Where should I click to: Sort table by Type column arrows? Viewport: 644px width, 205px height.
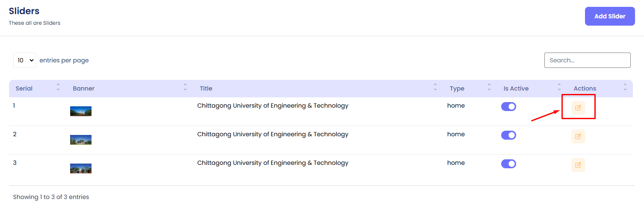pos(489,87)
